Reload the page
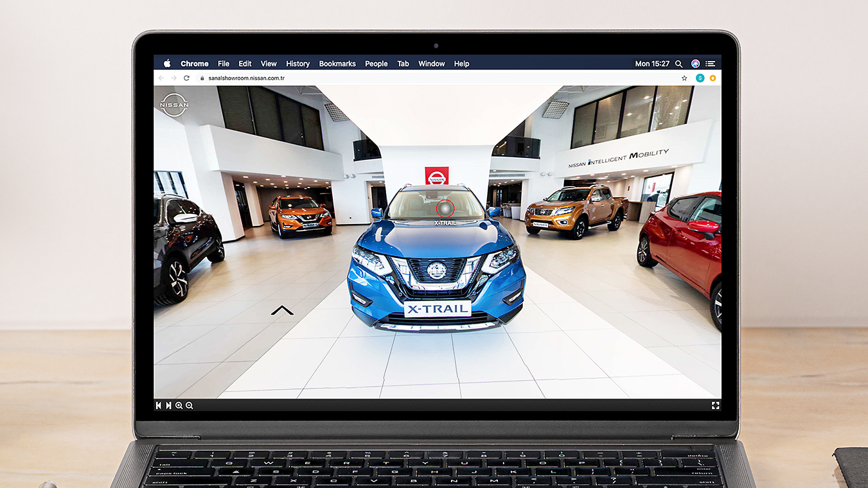Viewport: 868px width, 488px height. [186, 78]
